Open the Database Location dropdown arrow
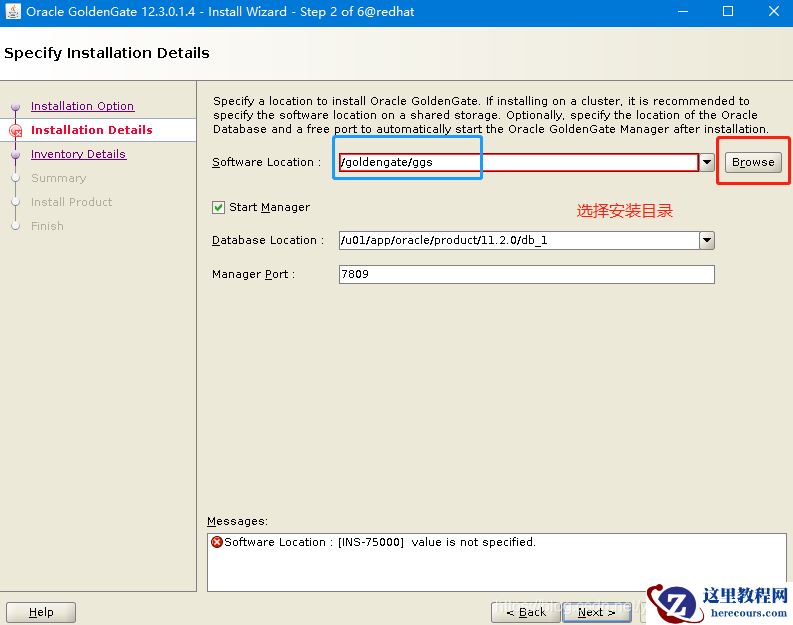 point(707,240)
